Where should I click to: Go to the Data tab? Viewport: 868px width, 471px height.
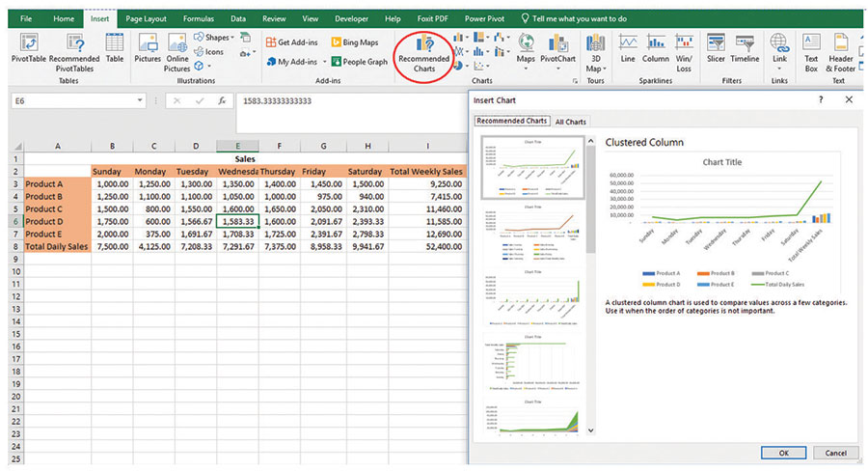pos(238,18)
